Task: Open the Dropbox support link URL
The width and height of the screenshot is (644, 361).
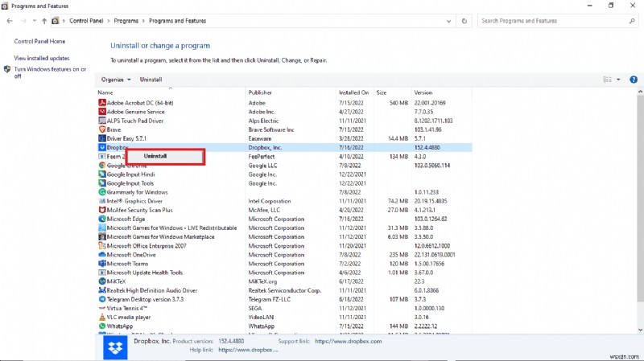Action: click(349, 342)
